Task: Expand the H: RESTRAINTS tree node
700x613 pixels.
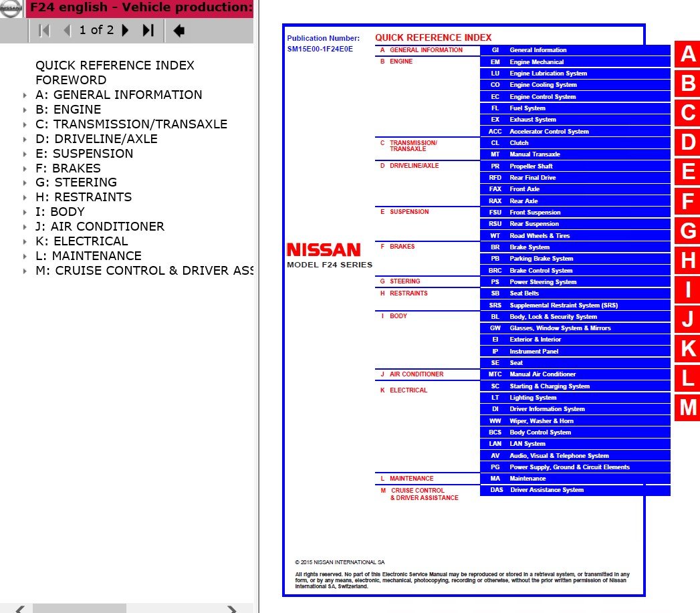Action: [25, 197]
